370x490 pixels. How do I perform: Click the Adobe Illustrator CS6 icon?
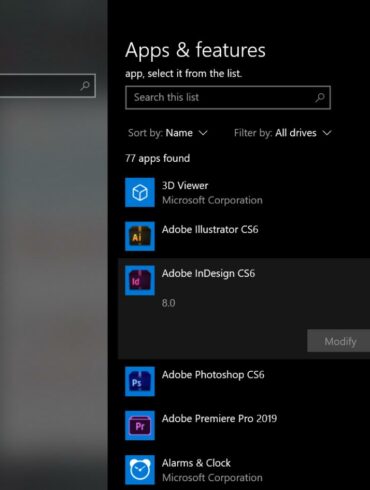(140, 236)
